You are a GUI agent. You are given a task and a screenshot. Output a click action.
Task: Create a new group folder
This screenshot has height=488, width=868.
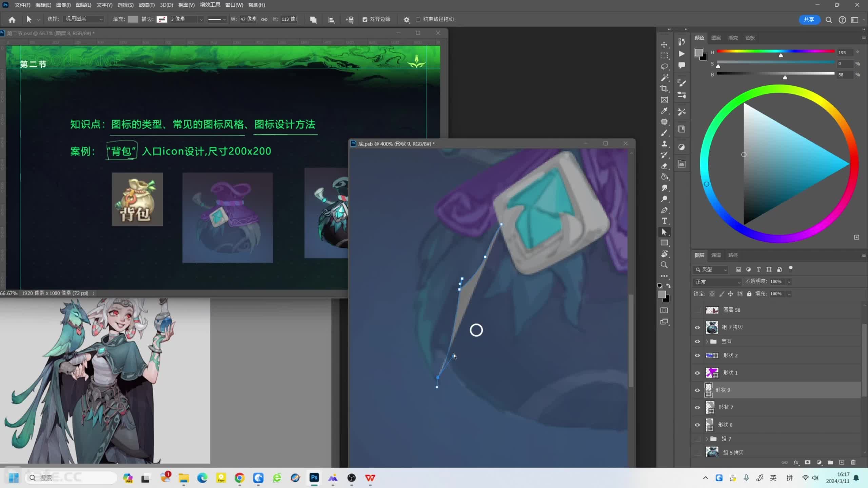click(830, 463)
